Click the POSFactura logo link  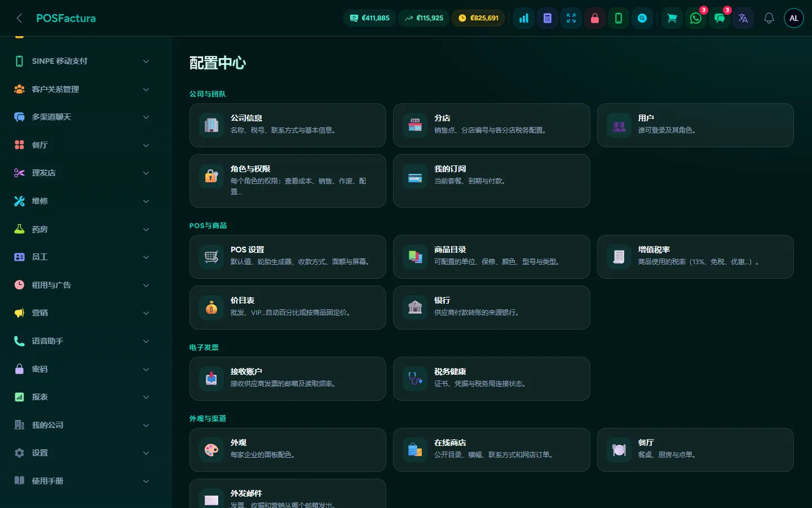[66, 18]
